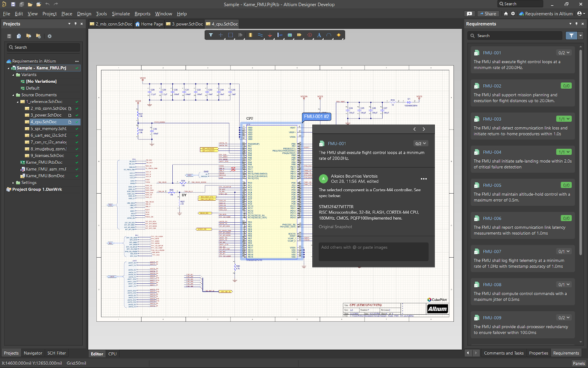The width and height of the screenshot is (588, 368).
Task: Click the Share button
Action: [488, 14]
